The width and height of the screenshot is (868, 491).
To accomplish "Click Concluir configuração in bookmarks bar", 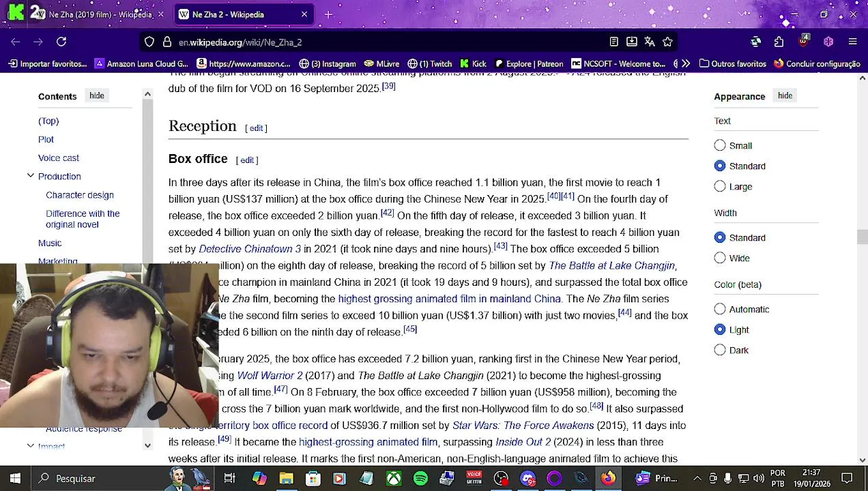I will [x=817, y=63].
